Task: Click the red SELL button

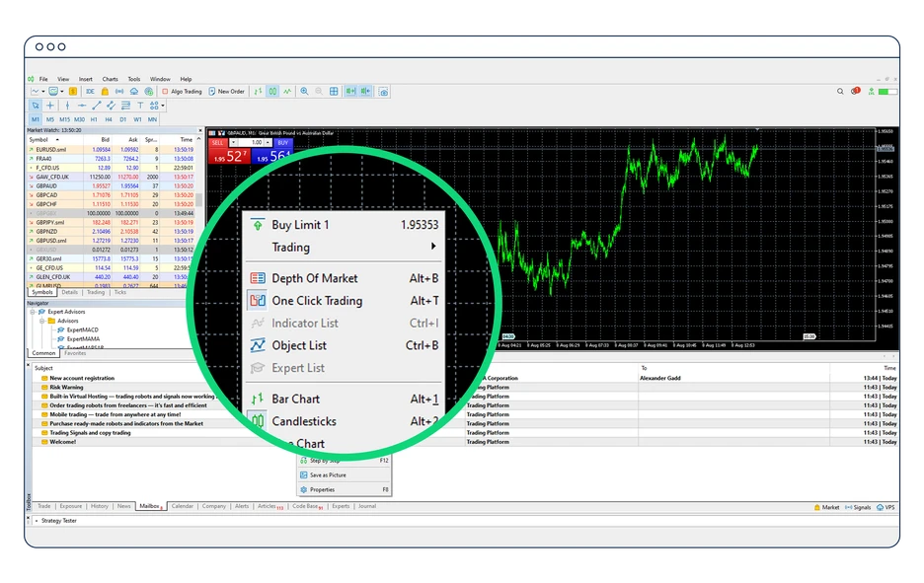Action: click(x=218, y=142)
